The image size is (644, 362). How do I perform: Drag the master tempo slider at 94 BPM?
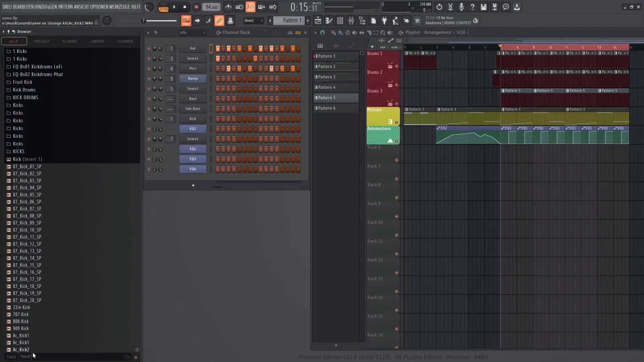point(211,7)
